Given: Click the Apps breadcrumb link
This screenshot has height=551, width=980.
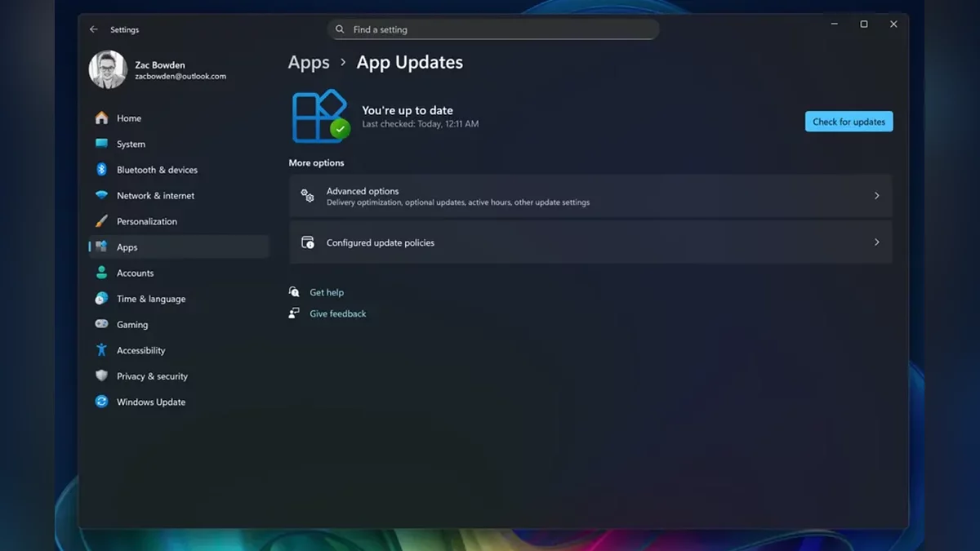Looking at the screenshot, I should [309, 62].
